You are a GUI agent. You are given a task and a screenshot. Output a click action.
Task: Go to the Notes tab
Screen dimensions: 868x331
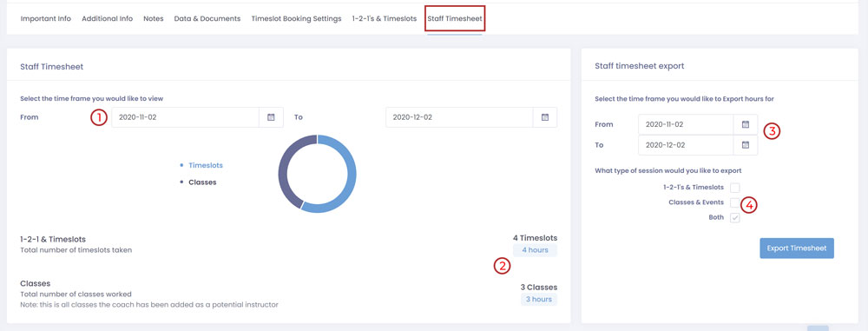point(154,18)
